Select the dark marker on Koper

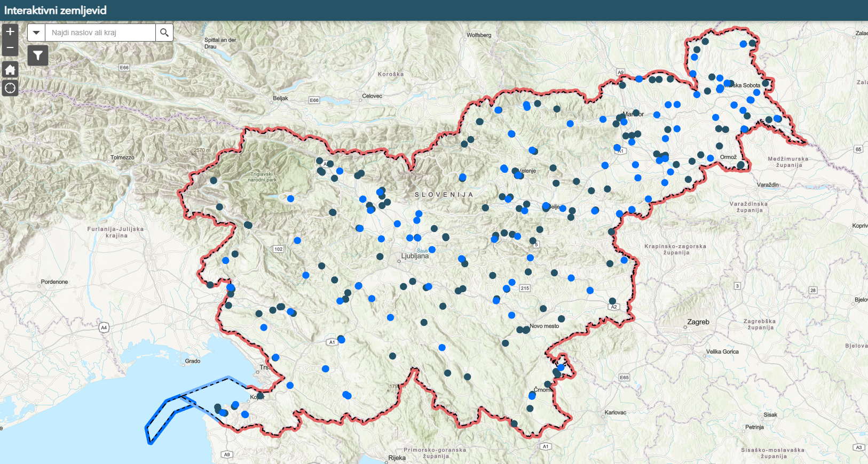click(260, 395)
